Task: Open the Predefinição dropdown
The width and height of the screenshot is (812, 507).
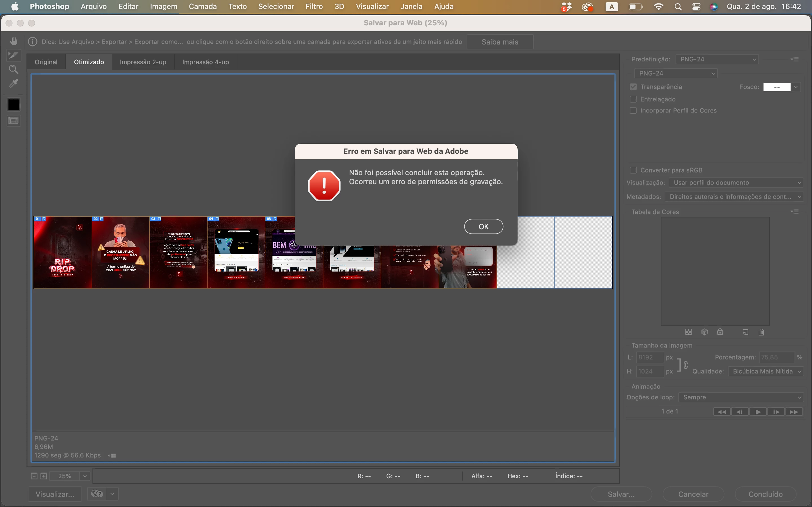Action: 717,59
